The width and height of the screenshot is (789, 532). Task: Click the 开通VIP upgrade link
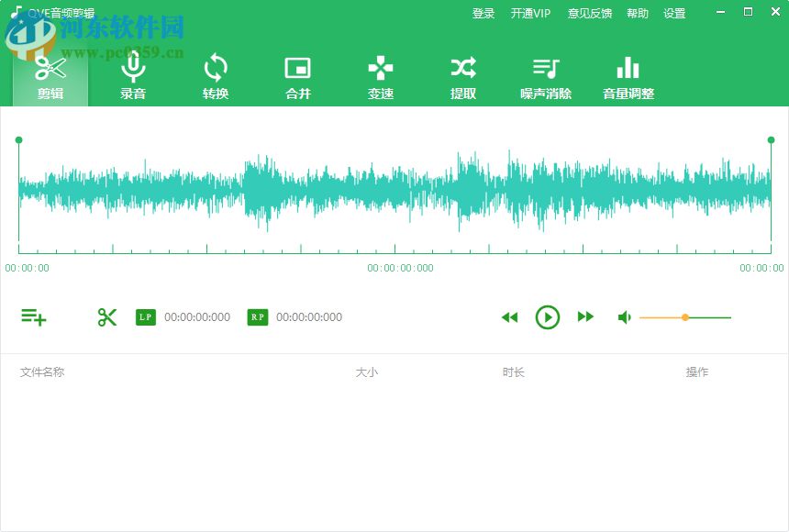530,13
